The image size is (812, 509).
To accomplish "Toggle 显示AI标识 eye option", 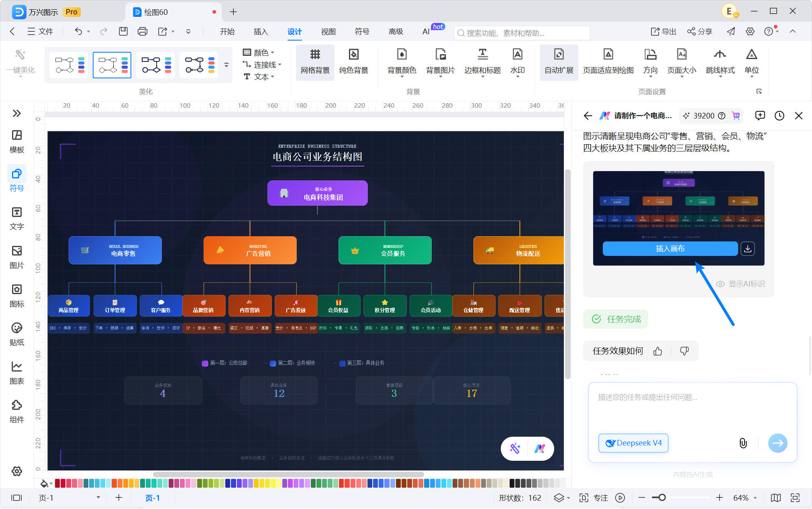I will pyautogui.click(x=740, y=284).
